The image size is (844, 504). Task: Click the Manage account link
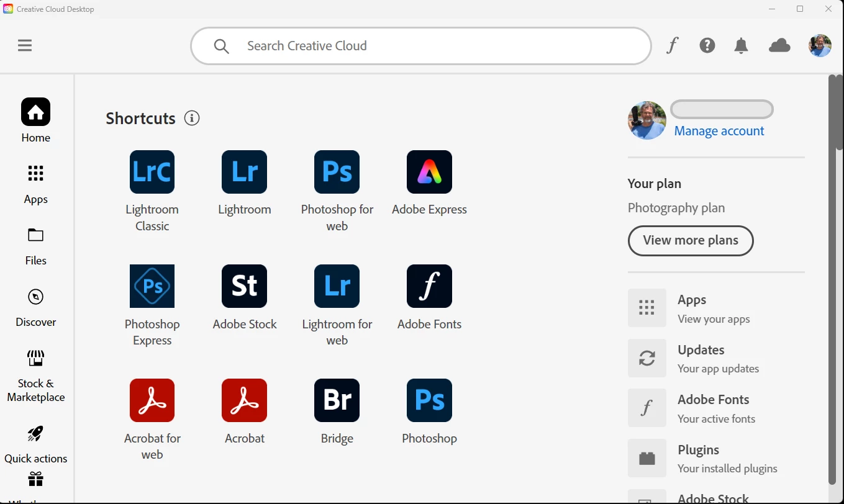(719, 131)
